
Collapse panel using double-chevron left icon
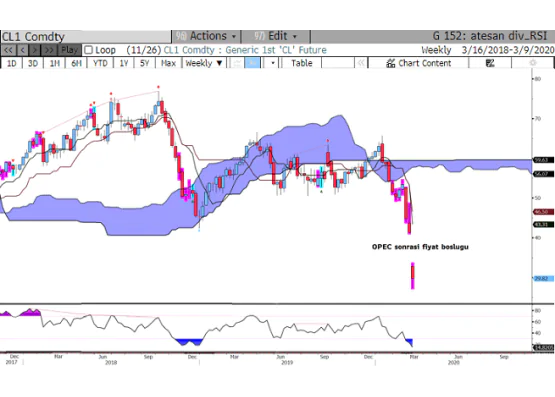point(361,63)
